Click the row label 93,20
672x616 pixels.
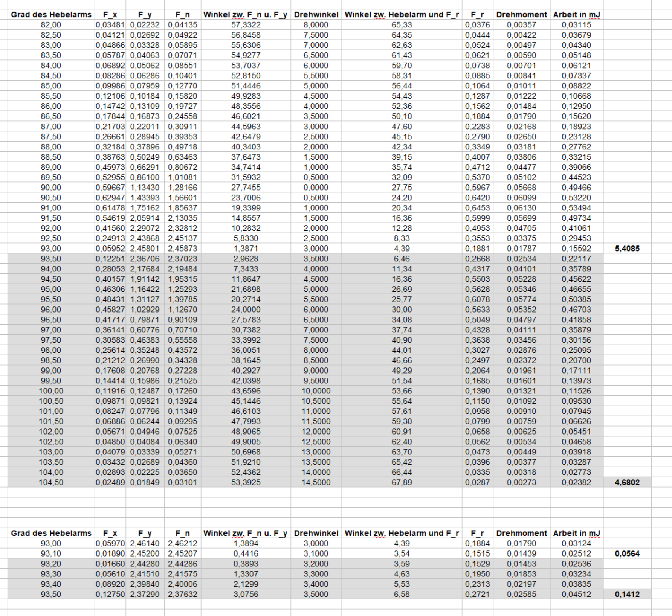51,564
